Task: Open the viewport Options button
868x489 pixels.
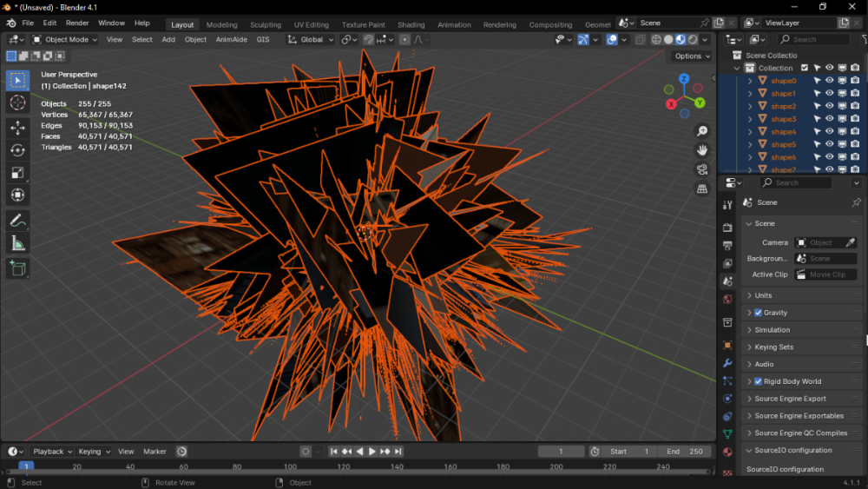Action: (x=692, y=56)
